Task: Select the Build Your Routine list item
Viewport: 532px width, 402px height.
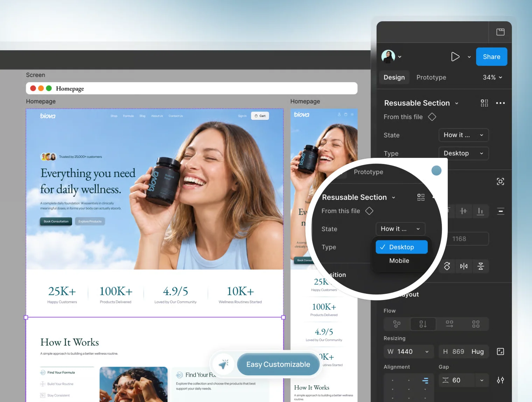Action: 57,384
